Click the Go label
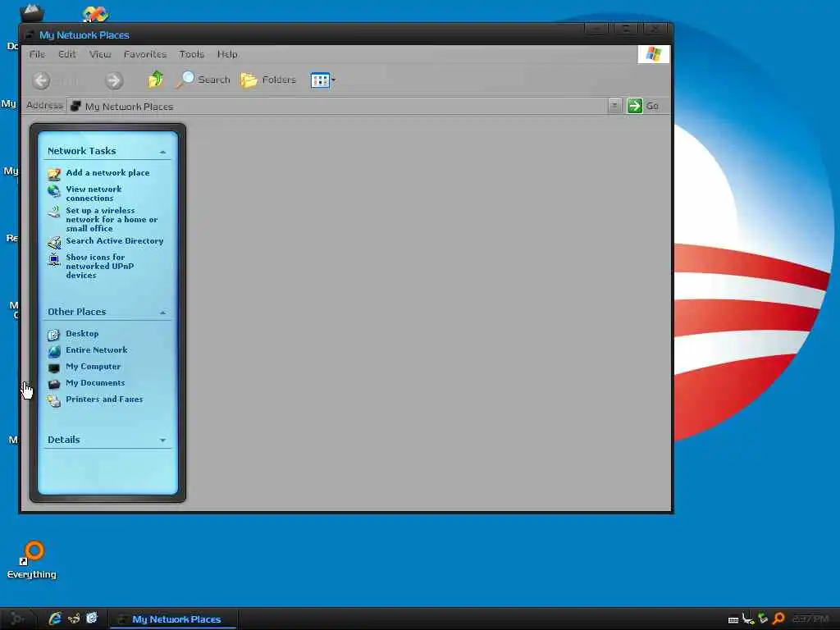 652,106
